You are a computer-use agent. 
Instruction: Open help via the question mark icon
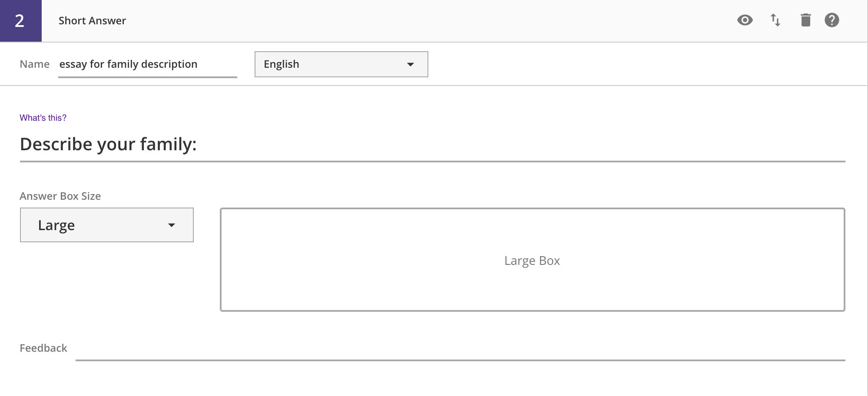(x=832, y=20)
